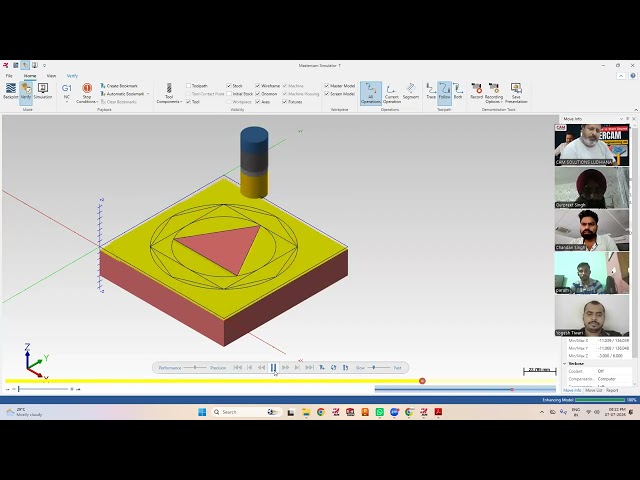This screenshot has height=480, width=640.
Task: Click the fast forward playback button
Action: coord(285,368)
